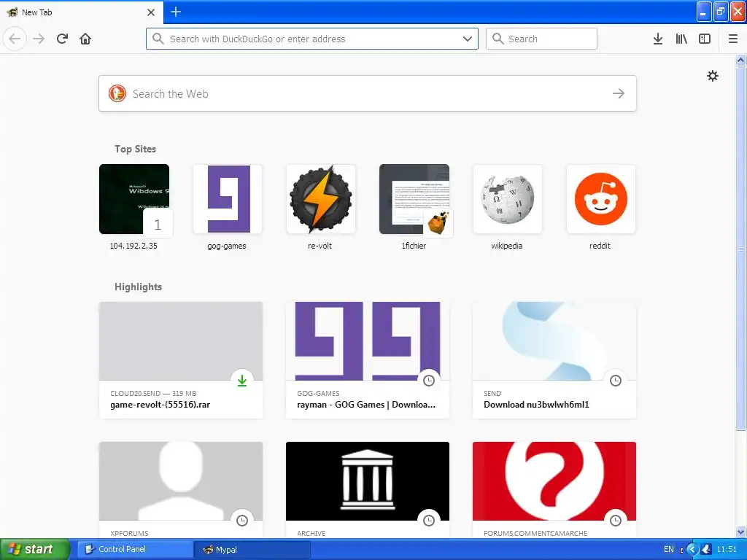Click the forward navigation arrow
Viewport: 747px width, 560px height.
coord(39,39)
